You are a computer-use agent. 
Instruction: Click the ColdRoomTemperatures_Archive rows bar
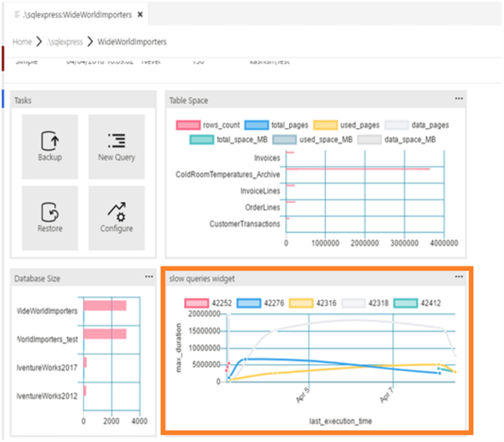pyautogui.click(x=358, y=169)
